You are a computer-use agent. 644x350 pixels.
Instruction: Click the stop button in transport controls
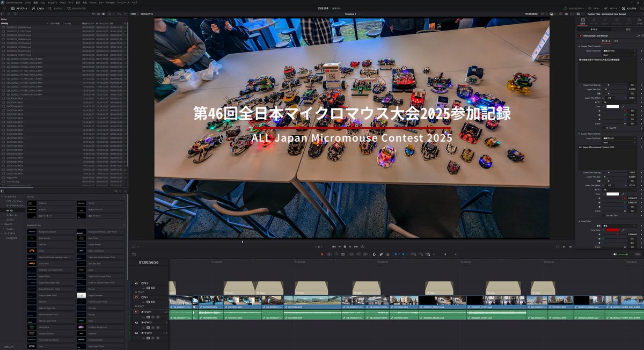click(x=345, y=246)
